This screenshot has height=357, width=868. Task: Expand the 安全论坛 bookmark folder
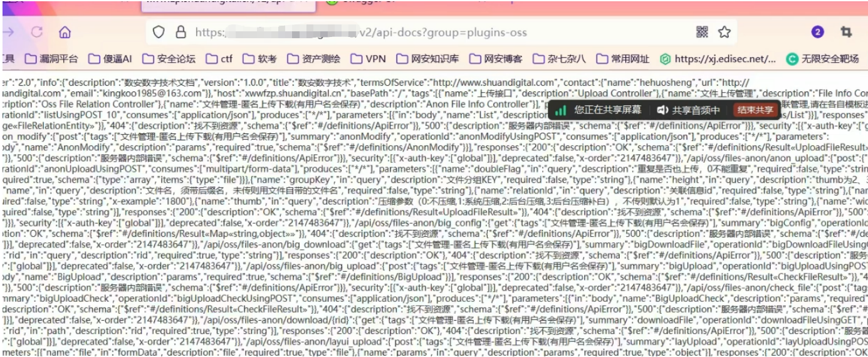pos(169,59)
